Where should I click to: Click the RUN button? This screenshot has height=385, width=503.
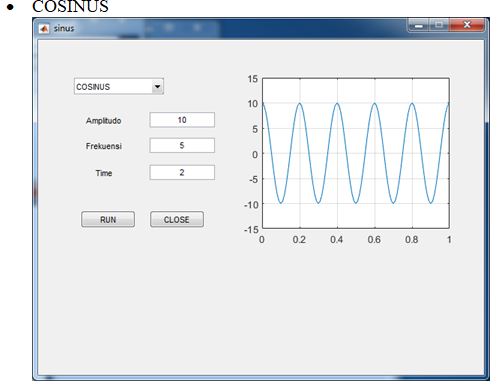click(x=108, y=220)
